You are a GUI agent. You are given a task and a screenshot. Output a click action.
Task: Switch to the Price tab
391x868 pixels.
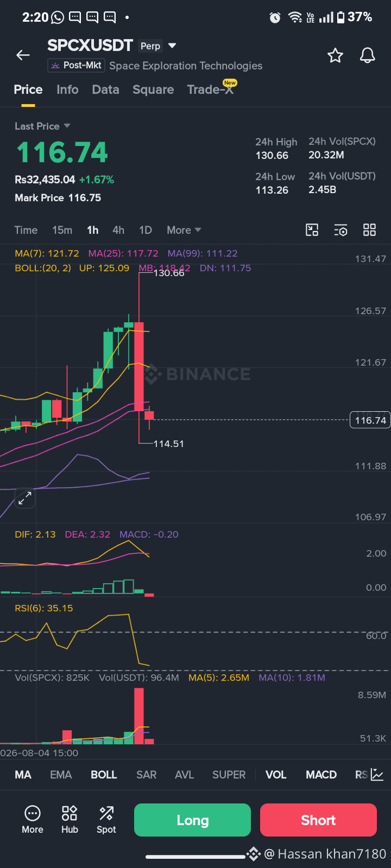click(x=28, y=90)
